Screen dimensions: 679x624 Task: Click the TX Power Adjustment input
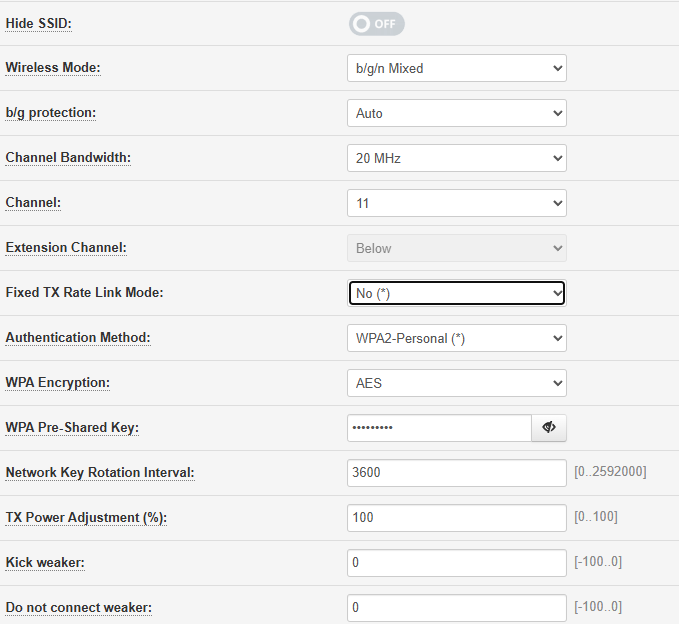tap(456, 518)
